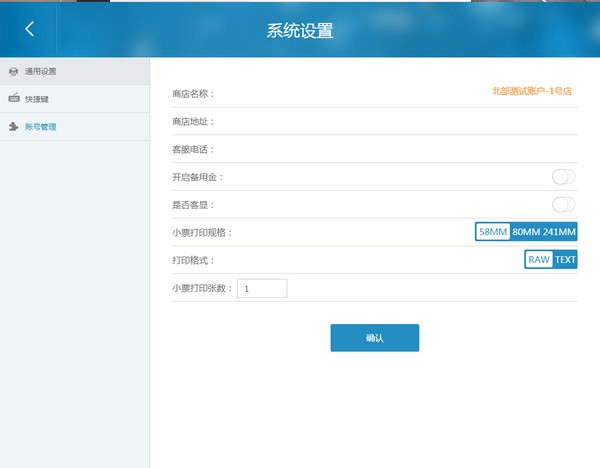Screen dimensions: 600x468
Task: Click the 系统设置 page title
Action: [300, 30]
